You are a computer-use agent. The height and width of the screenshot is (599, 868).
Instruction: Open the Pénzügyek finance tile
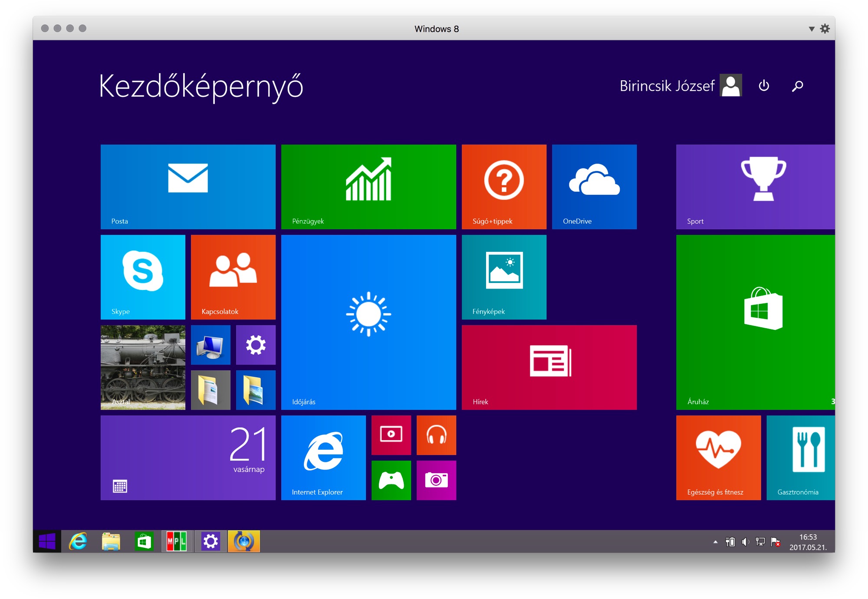tap(368, 187)
